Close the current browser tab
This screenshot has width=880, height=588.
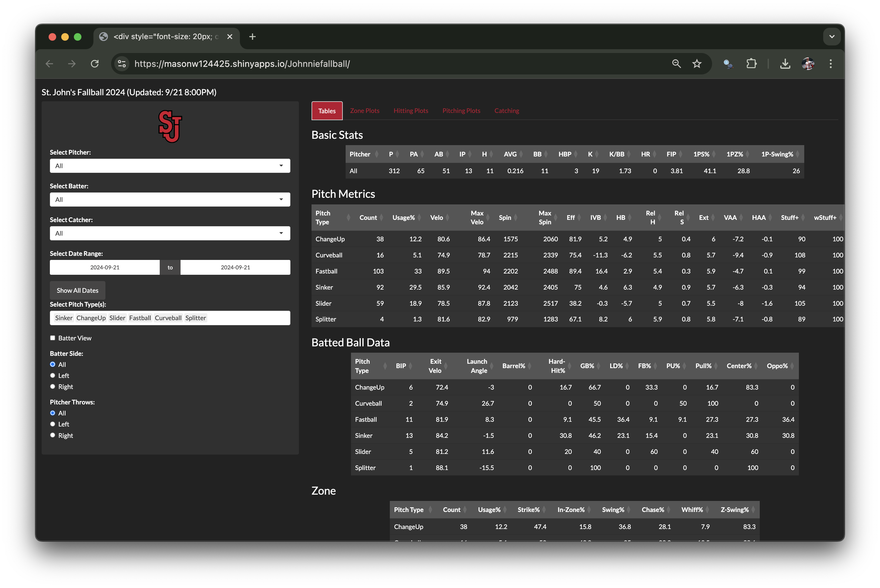pos(229,36)
